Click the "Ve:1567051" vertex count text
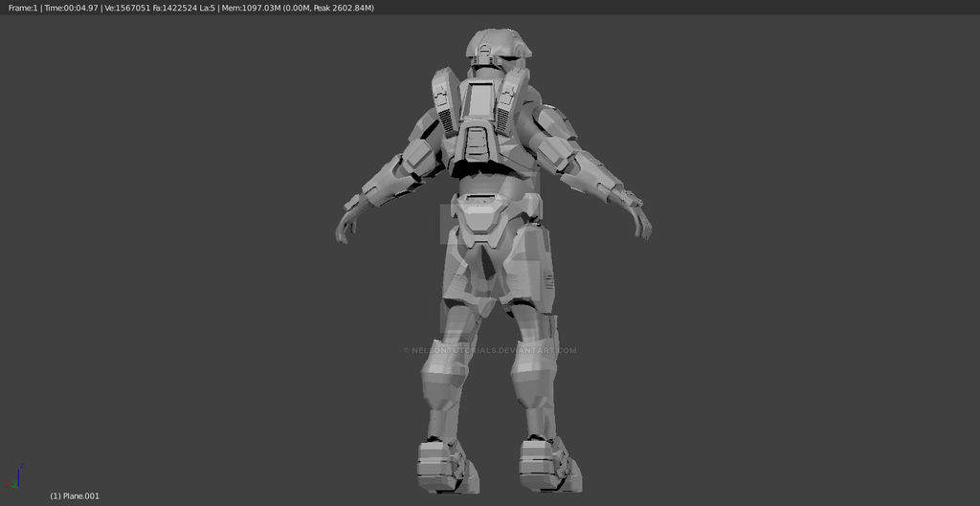Image resolution: width=980 pixels, height=506 pixels. [127, 8]
